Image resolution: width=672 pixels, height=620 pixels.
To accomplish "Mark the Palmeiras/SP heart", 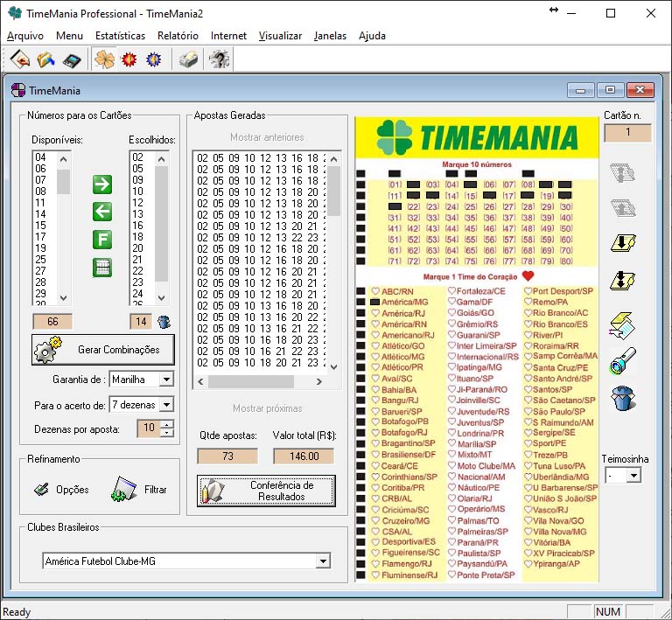I will (451, 532).
